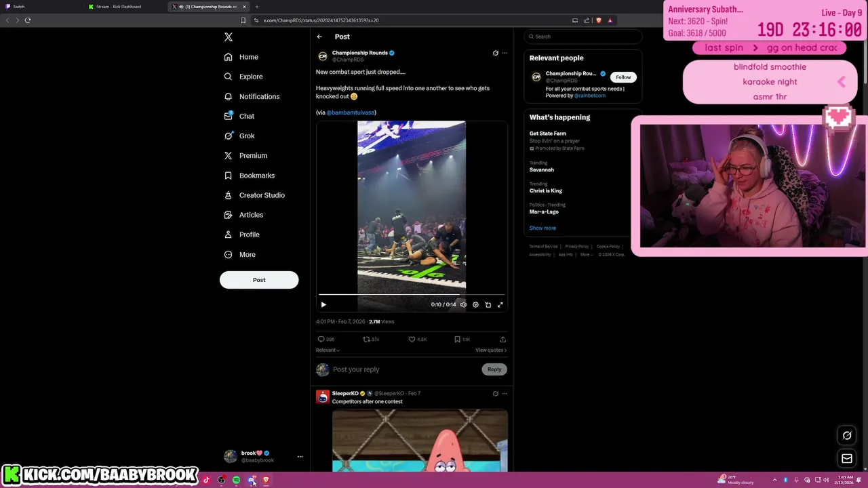
Task: Open Championship Rounds profile avatar in post
Action: coord(323,56)
